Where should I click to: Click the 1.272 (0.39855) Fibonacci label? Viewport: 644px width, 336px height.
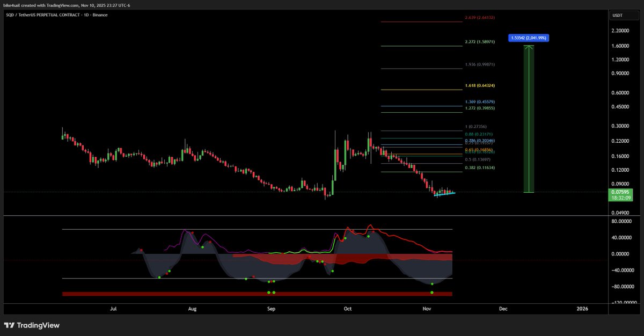click(480, 108)
